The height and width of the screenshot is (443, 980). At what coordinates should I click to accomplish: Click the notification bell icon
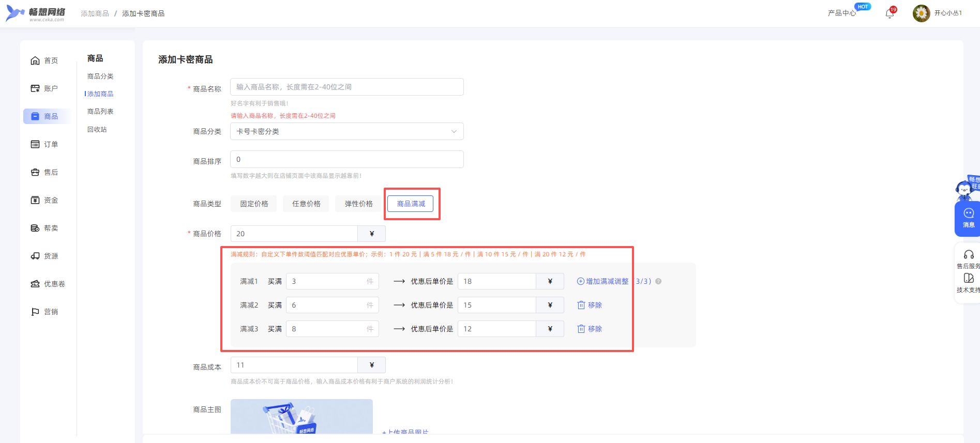click(x=889, y=13)
